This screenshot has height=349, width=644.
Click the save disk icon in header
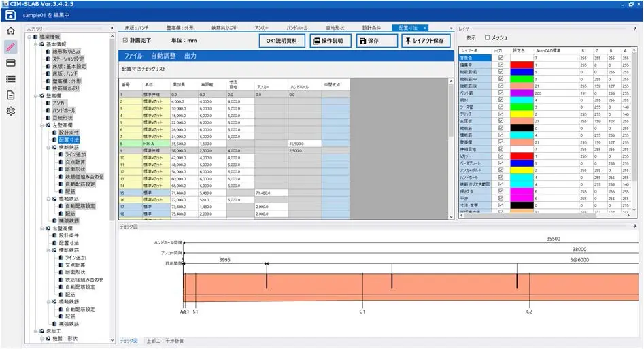point(11,15)
